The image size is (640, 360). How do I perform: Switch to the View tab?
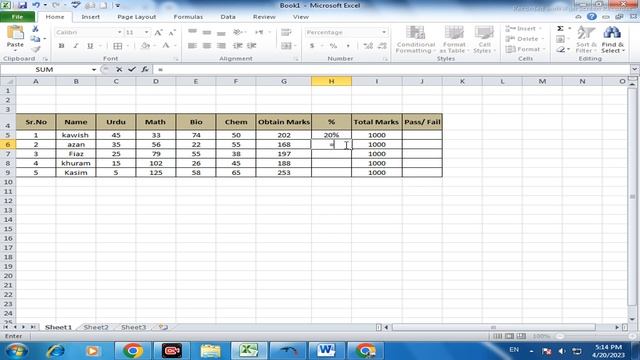pyautogui.click(x=300, y=17)
